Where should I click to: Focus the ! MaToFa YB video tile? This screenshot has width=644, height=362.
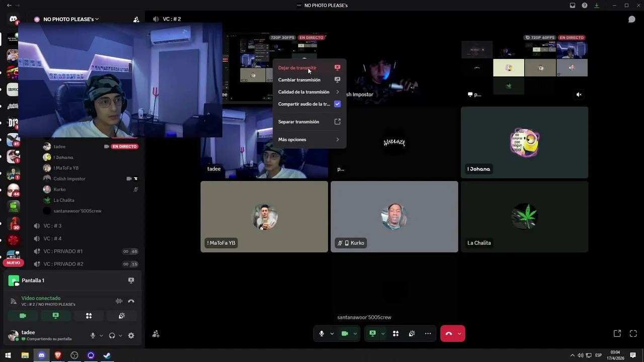pos(264,217)
